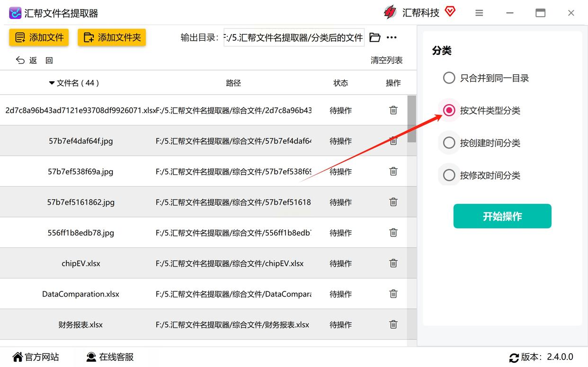Delete 财务报表.xlsx via its trash icon
588x367 pixels.
point(393,324)
